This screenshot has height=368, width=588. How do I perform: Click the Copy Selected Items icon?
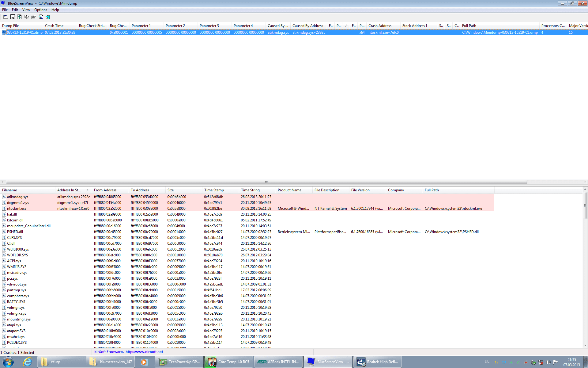pyautogui.click(x=27, y=17)
